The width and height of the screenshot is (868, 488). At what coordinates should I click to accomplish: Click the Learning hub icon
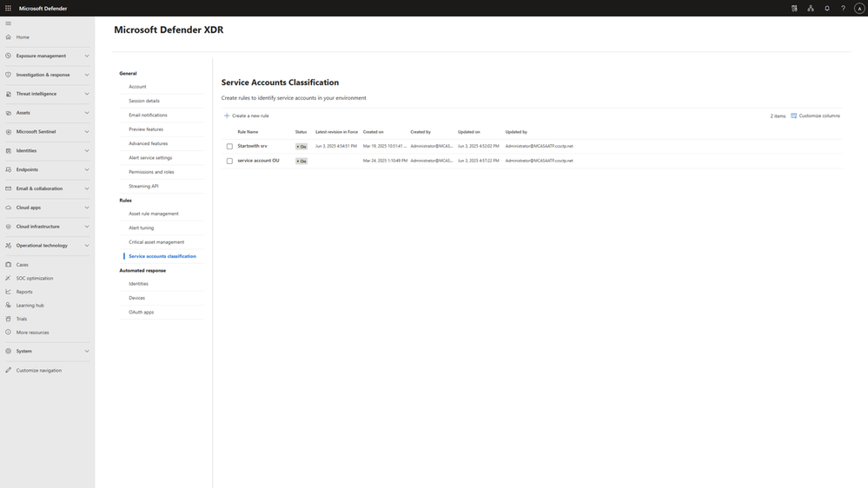[x=9, y=306]
